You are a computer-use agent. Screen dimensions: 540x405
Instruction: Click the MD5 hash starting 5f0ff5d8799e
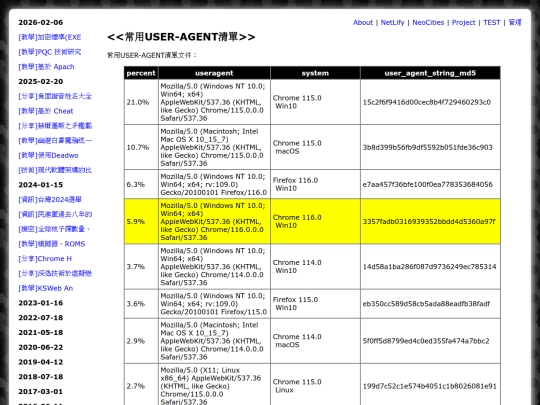pos(426,341)
